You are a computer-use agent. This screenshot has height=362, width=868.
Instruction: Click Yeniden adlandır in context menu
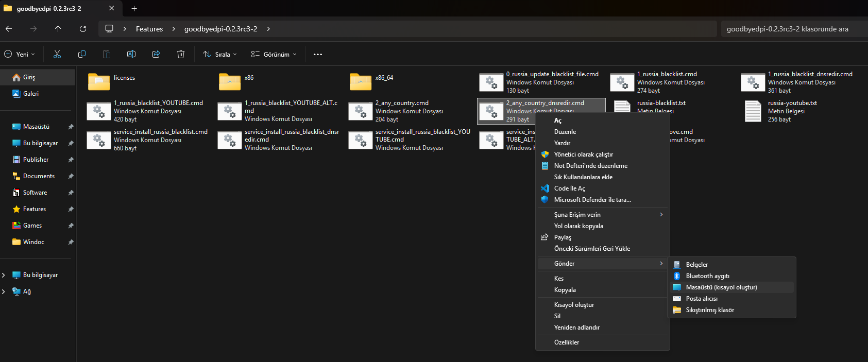coord(603,327)
